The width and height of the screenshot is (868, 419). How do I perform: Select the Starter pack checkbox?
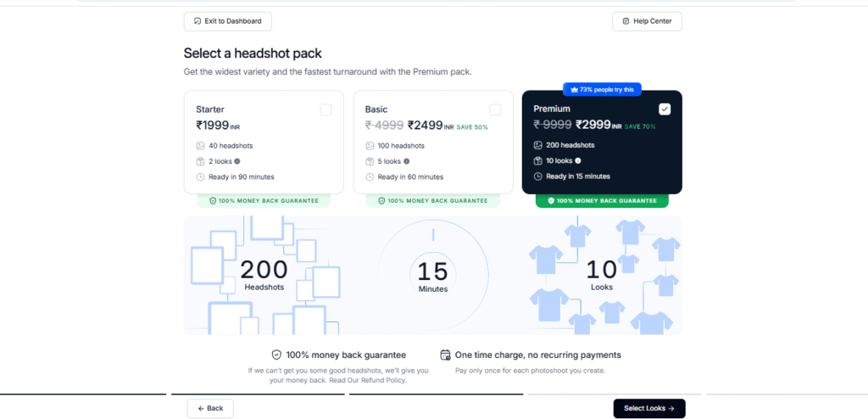tap(326, 109)
